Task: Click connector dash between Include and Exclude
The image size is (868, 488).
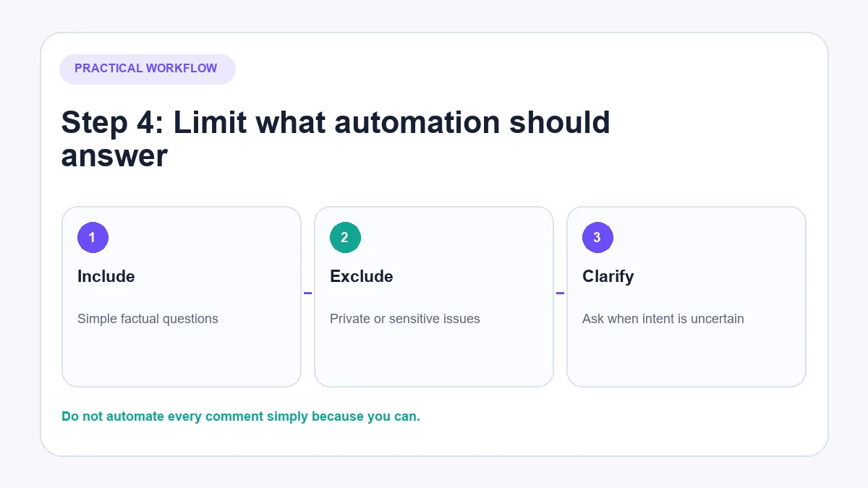Action: tap(307, 293)
